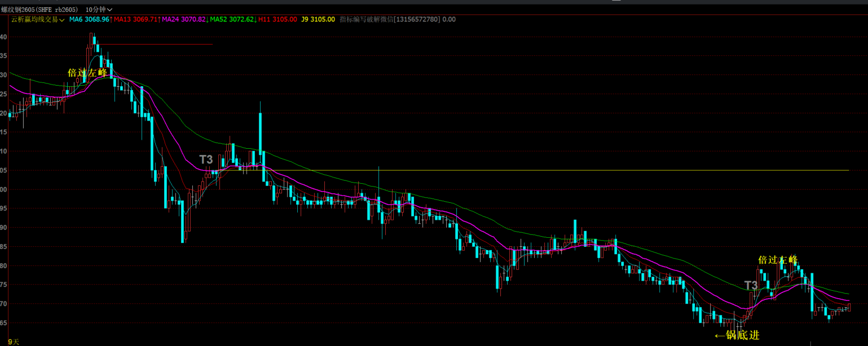Select the left T3 signal marker
Image resolution: width=868 pixels, height=346 pixels.
206,159
